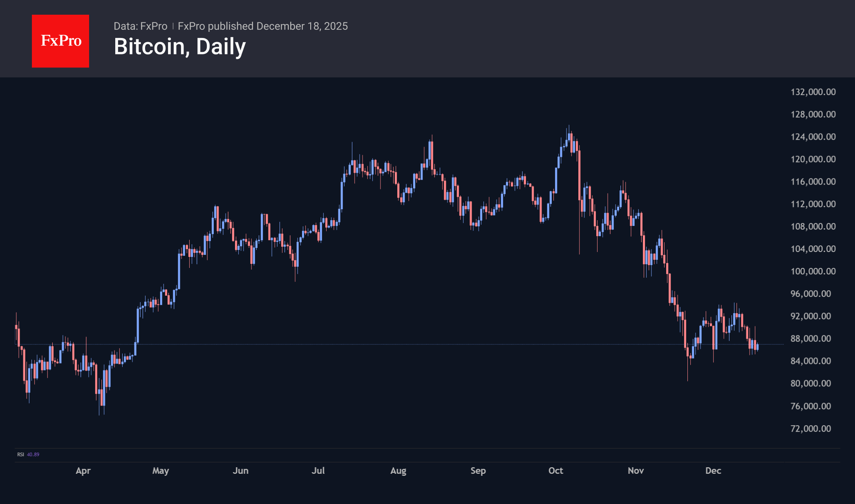855x504 pixels.
Task: Click the red FxPro logo
Action: tap(60, 41)
